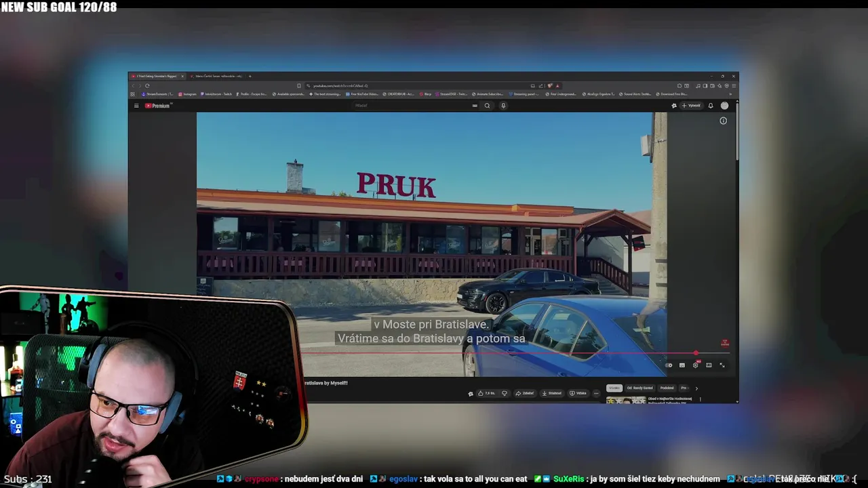
Task: Open the browser main hamburger menu
Action: pos(734,85)
